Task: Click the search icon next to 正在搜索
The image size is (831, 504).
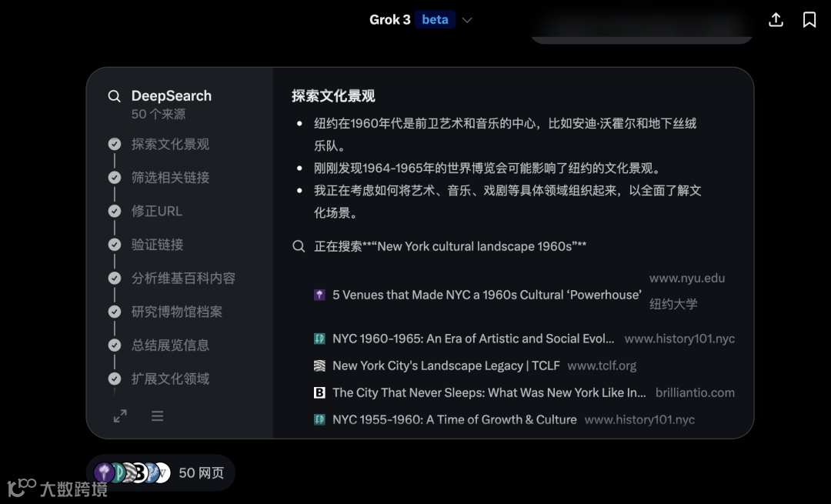Action: [x=299, y=246]
